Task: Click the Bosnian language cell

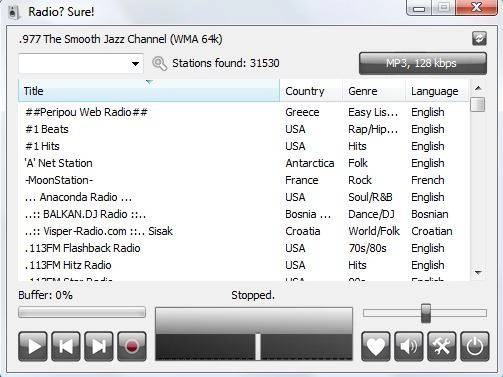Action: [x=430, y=214]
